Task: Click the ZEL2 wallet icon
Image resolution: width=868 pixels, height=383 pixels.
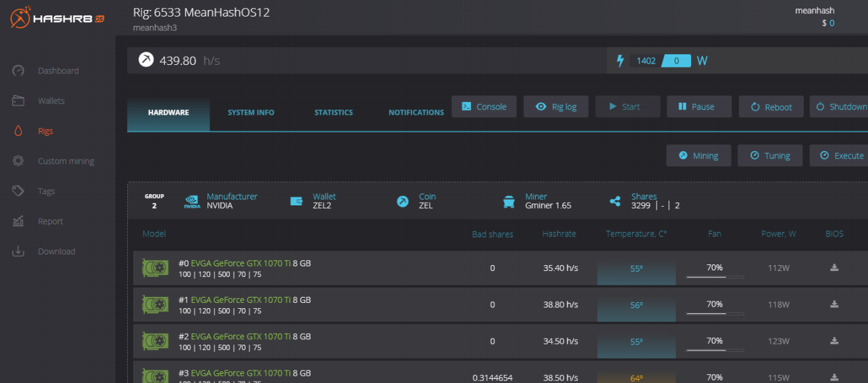Action: click(x=296, y=201)
